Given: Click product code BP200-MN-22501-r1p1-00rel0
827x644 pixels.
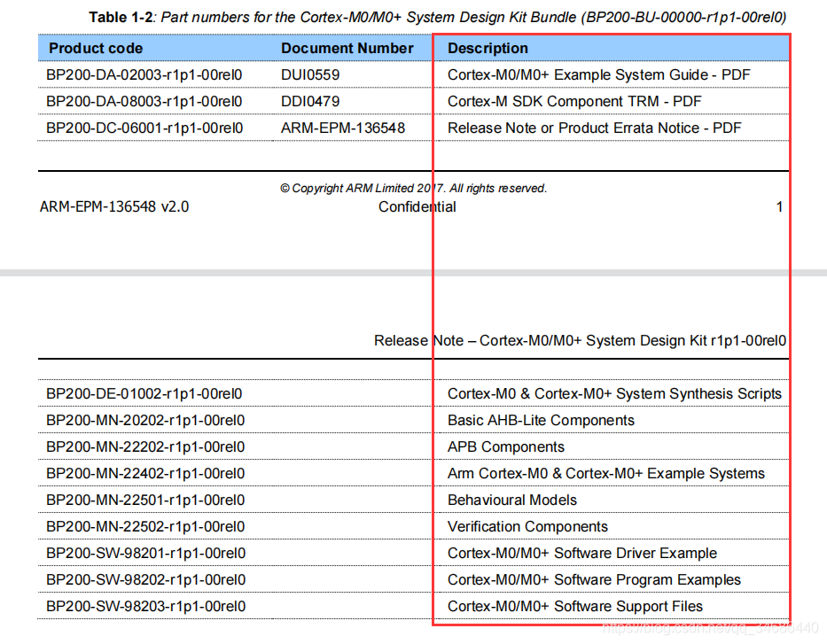Looking at the screenshot, I should (145, 500).
